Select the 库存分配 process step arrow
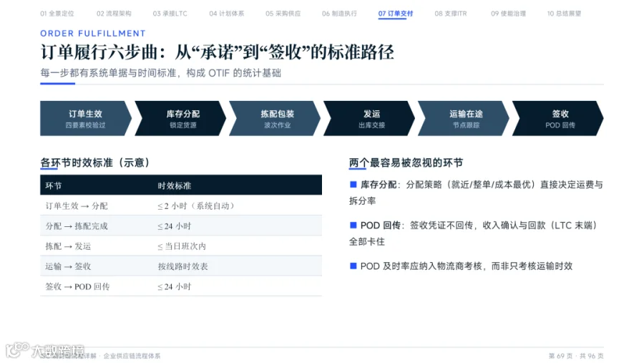The width and height of the screenshot is (644, 363). tap(181, 118)
